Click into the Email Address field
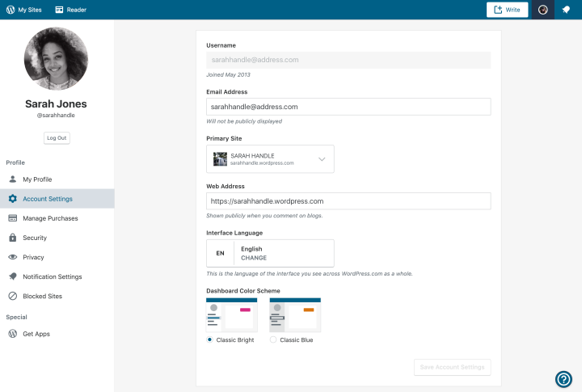Viewport: 582px width, 392px height. coord(348,107)
